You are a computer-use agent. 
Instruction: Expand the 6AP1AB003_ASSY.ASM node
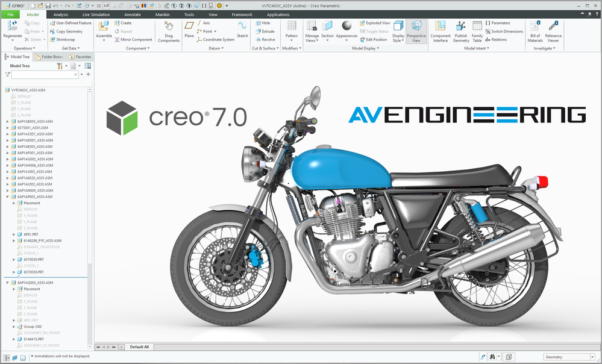point(7,121)
